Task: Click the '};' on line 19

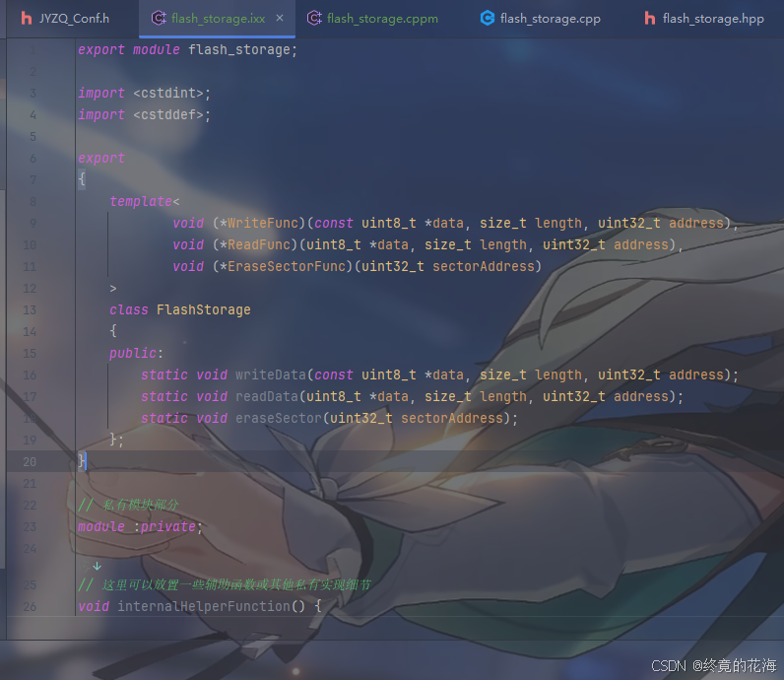Action: (x=116, y=440)
